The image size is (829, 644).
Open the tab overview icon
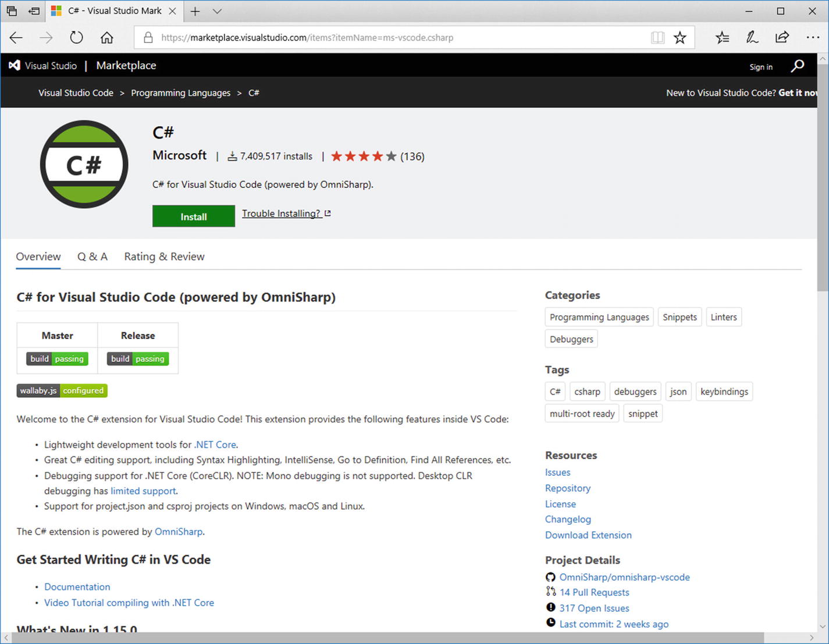tap(12, 11)
